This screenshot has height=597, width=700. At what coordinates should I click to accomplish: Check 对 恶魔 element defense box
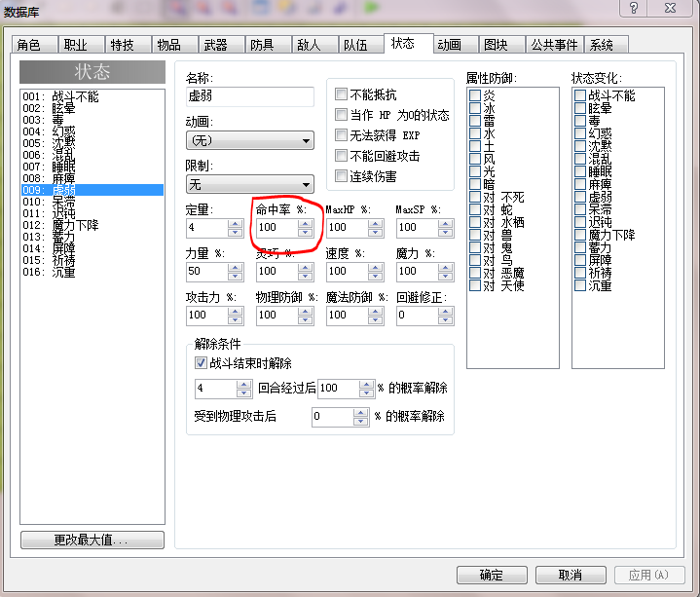[475, 273]
